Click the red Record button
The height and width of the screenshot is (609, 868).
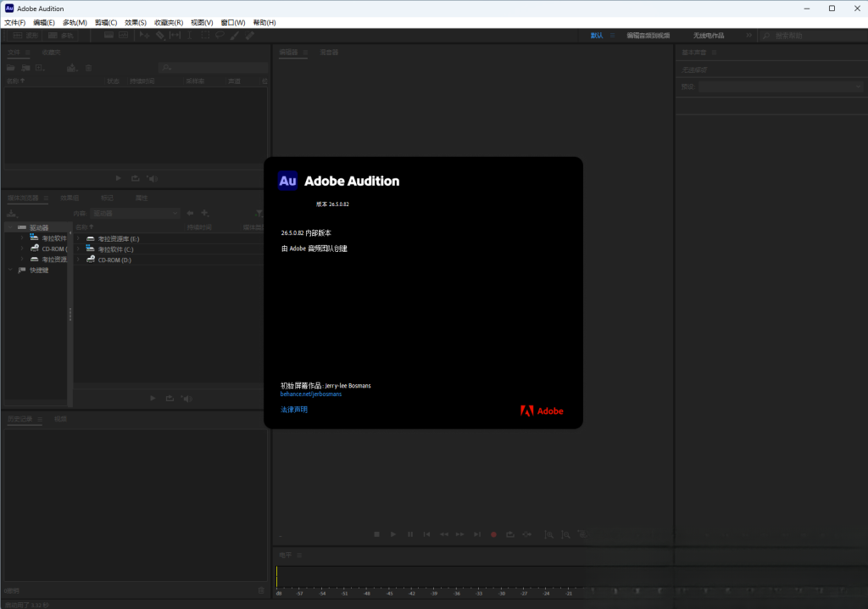click(x=494, y=534)
